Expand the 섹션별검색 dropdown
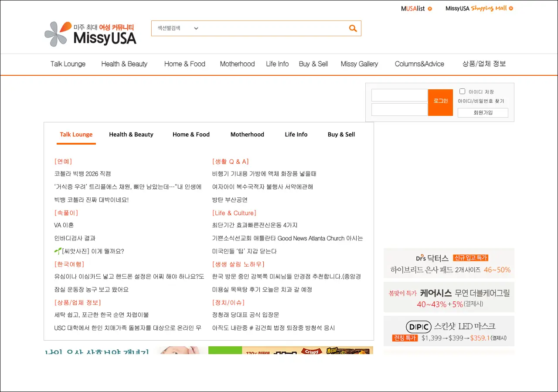The width and height of the screenshot is (558, 392). [x=178, y=28]
